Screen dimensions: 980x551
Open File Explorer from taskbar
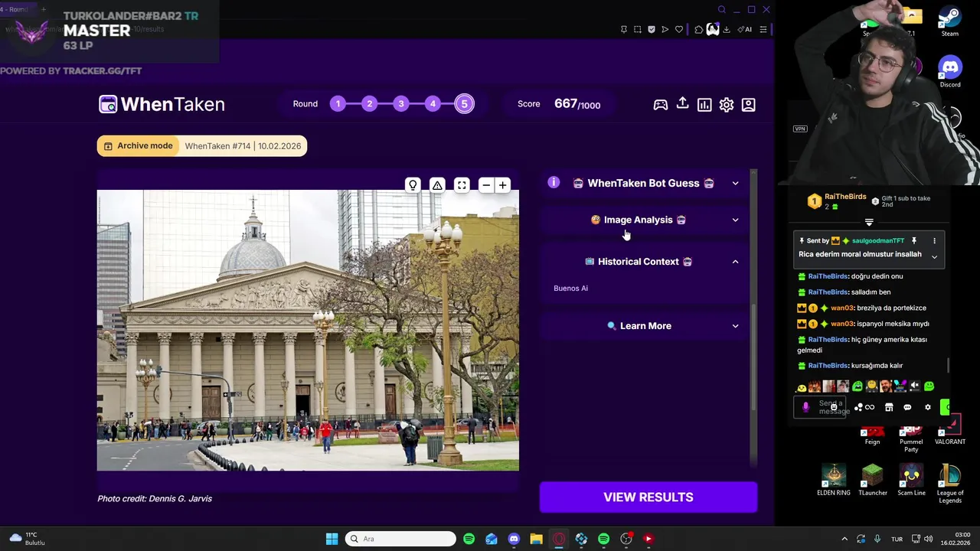coord(536,539)
